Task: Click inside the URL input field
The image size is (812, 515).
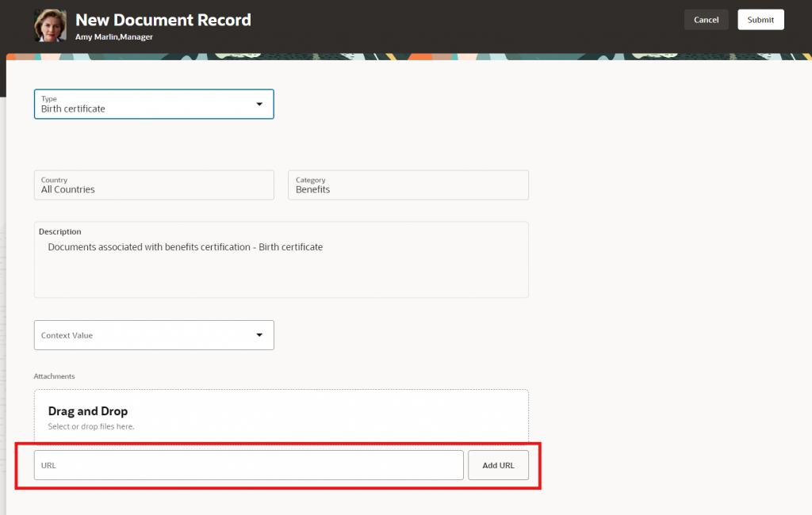Action: pyautogui.click(x=248, y=465)
